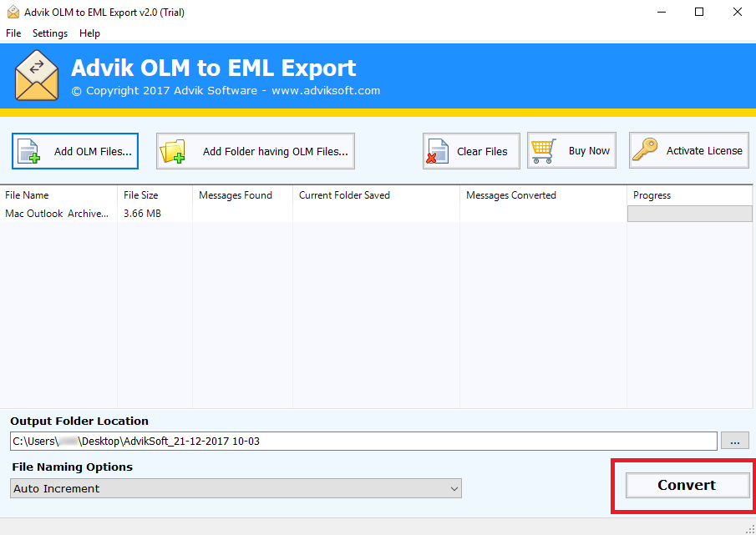Click the Progress column header
The height and width of the screenshot is (535, 756).
[x=689, y=195]
